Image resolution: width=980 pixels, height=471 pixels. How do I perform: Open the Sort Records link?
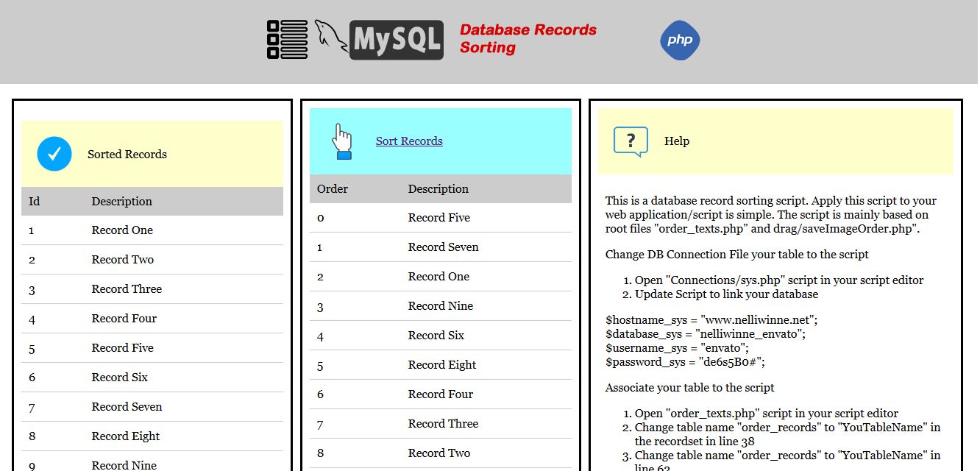[409, 141]
